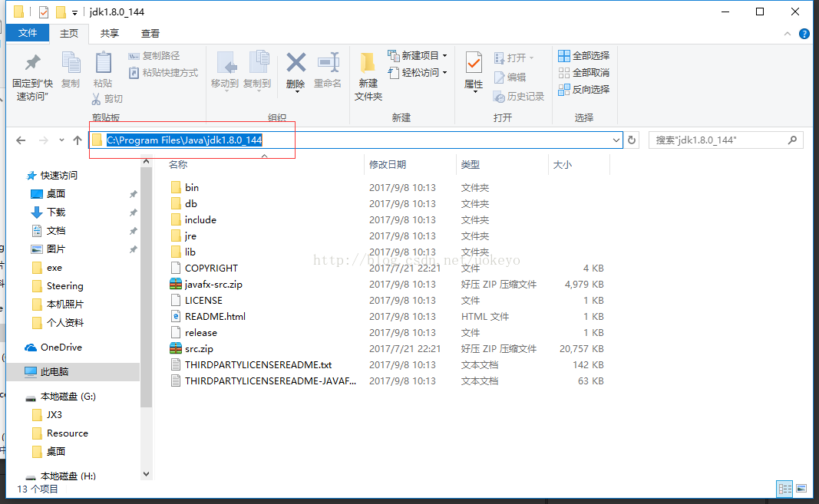Click the Edit button in the ribbon

pyautogui.click(x=510, y=77)
